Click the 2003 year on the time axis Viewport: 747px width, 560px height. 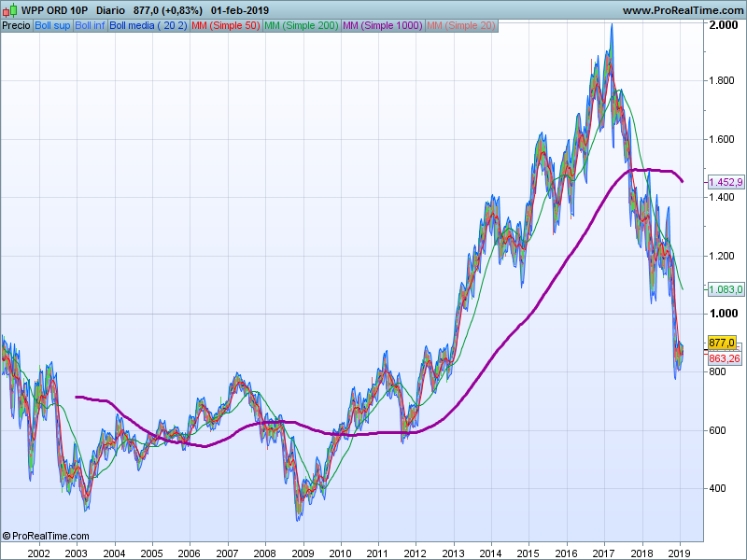pyautogui.click(x=77, y=553)
